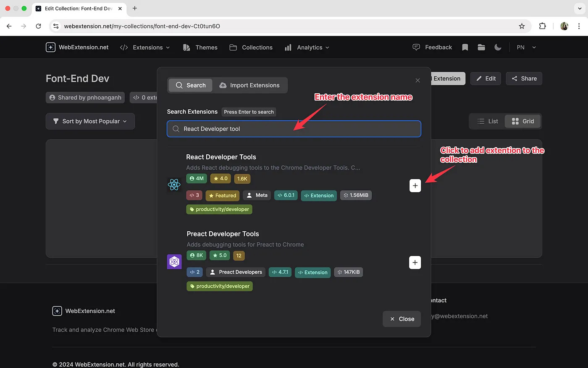The width and height of the screenshot is (588, 368).
Task: Open the Sort by Most Popular dropdown
Action: [90, 121]
